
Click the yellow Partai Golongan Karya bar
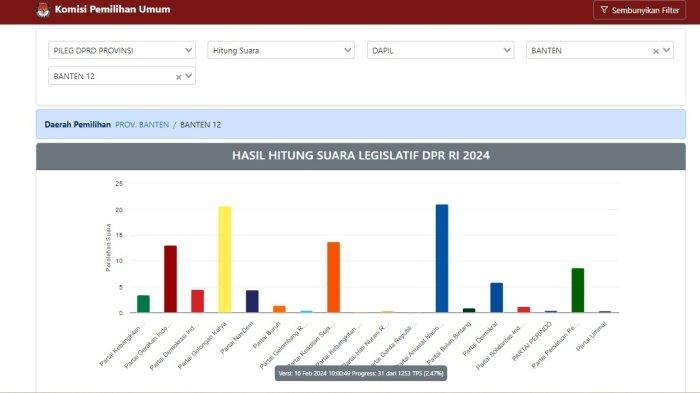[225, 259]
